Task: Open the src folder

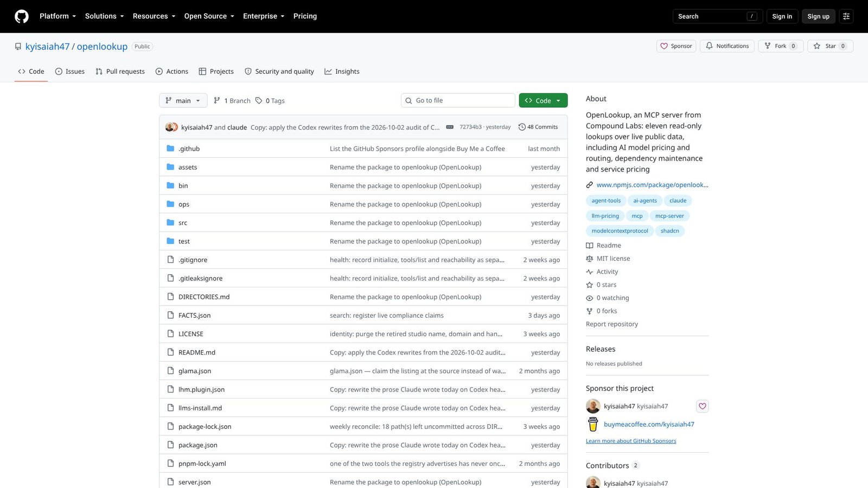Action: click(x=183, y=223)
